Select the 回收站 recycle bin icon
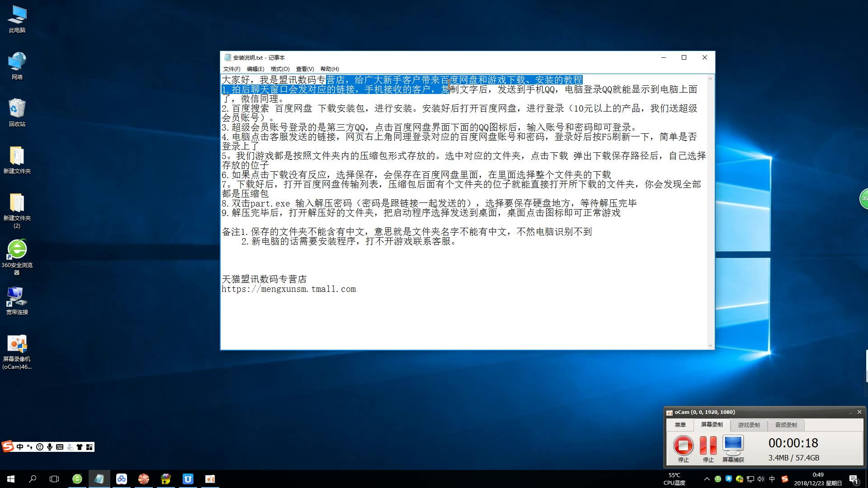The image size is (868, 488). pos(17,113)
